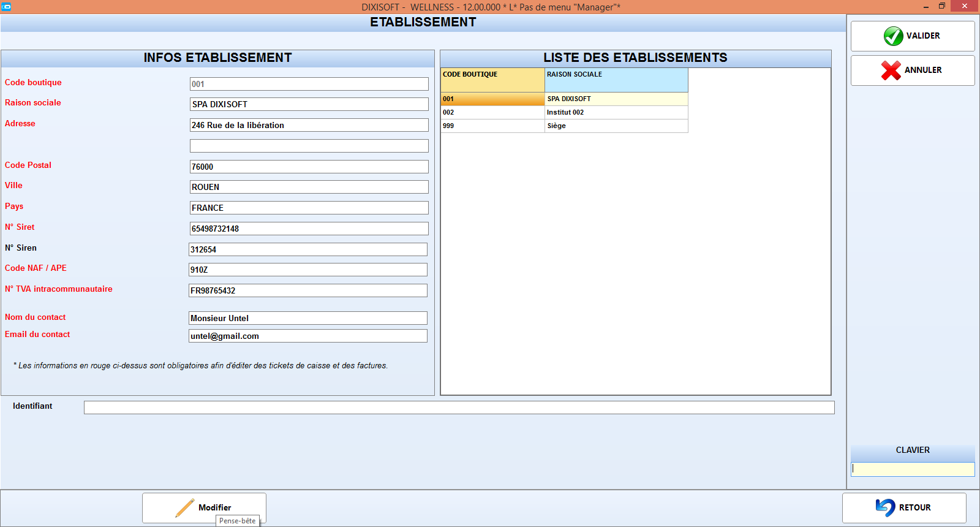Click the N° Siret input field

click(309, 229)
